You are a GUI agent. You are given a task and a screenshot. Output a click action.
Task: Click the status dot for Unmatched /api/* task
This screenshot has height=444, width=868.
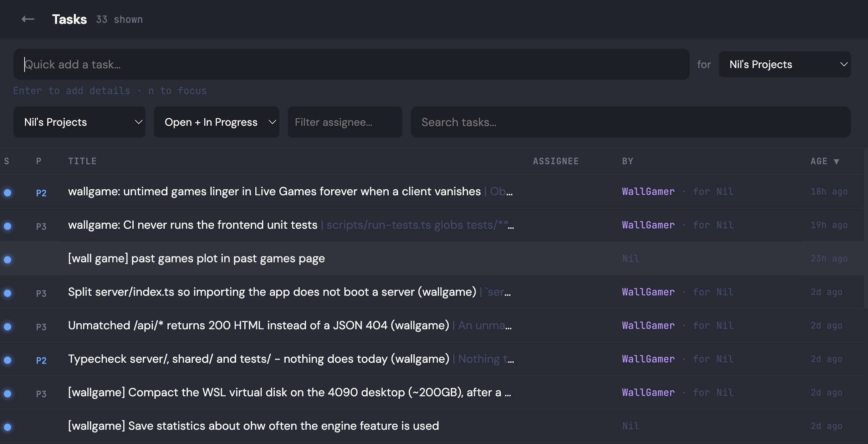(x=7, y=327)
